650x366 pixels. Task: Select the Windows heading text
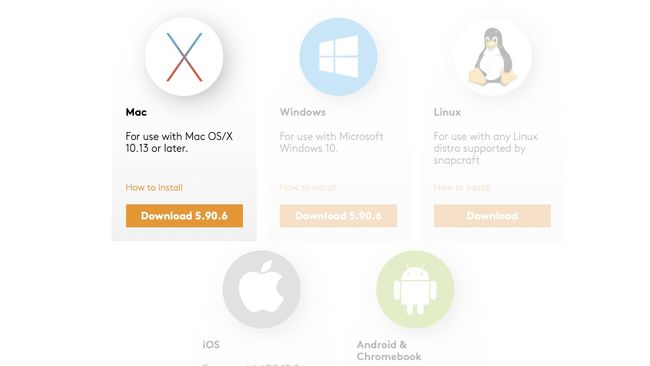pyautogui.click(x=303, y=112)
